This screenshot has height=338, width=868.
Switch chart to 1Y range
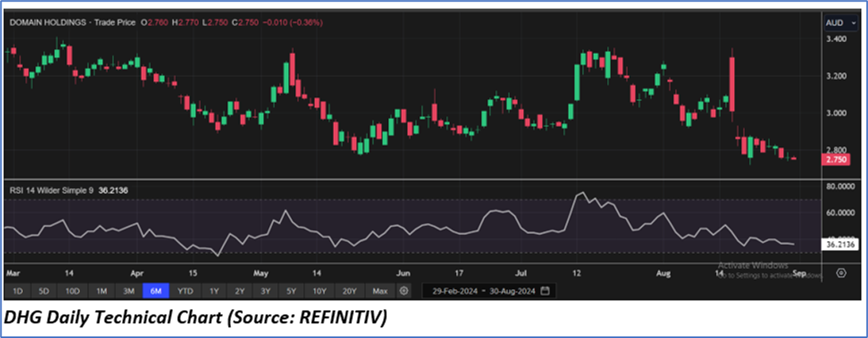tap(214, 290)
